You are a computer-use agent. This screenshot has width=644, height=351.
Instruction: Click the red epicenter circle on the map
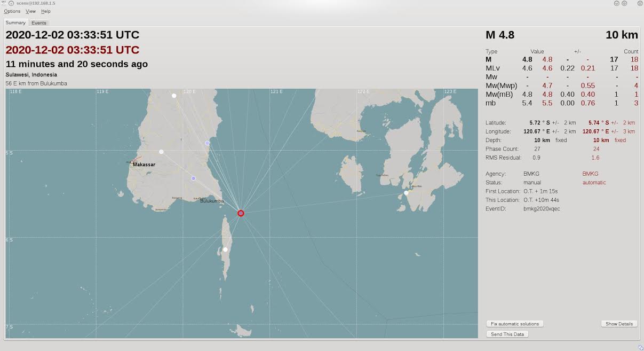click(x=241, y=213)
